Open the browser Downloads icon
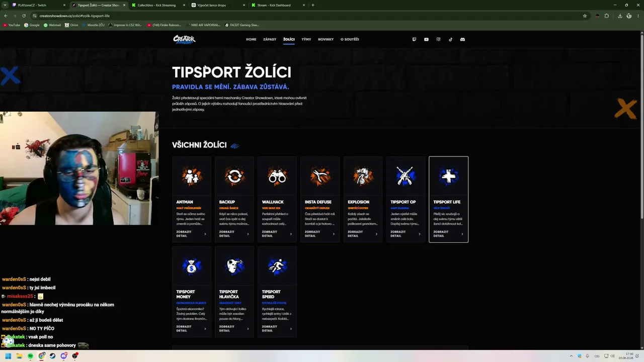 click(619, 16)
